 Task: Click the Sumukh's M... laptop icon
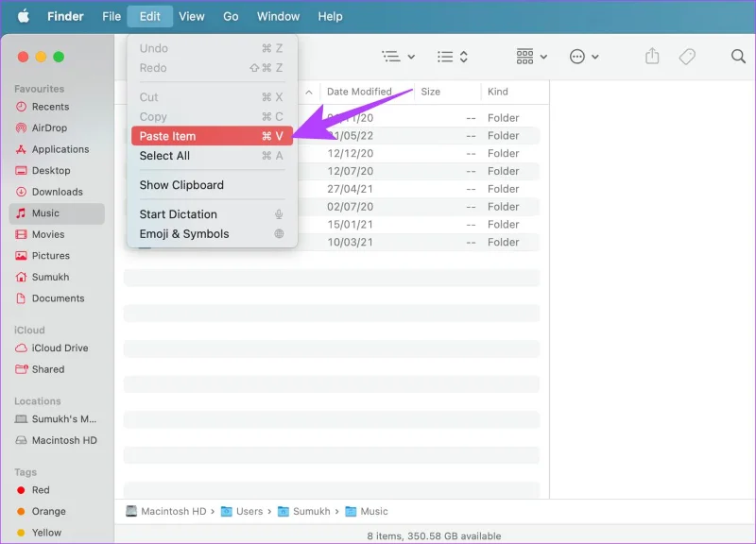(21, 418)
